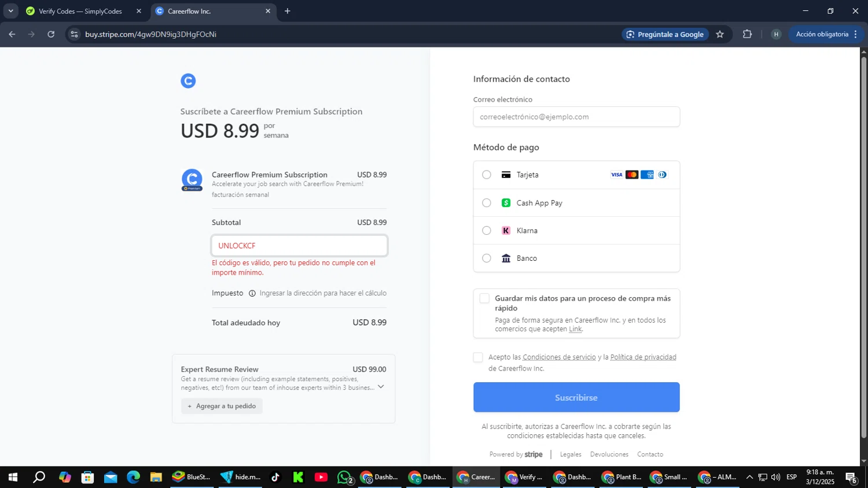This screenshot has height=488, width=868.
Task: Open the Contacto footer link
Action: click(650, 454)
